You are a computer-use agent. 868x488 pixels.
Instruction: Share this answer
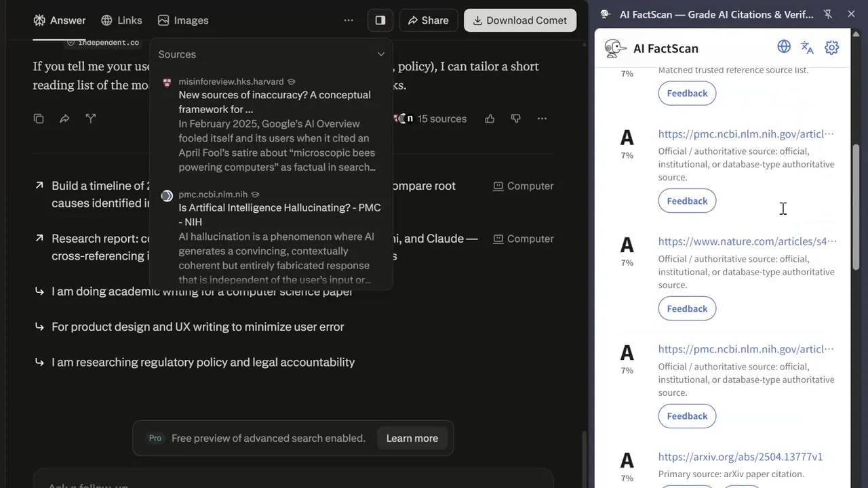pos(428,20)
